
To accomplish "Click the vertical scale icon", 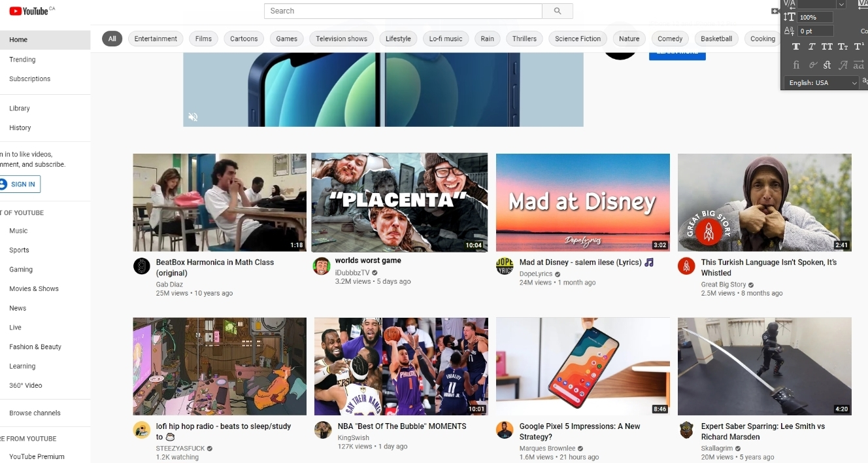I will [x=790, y=17].
